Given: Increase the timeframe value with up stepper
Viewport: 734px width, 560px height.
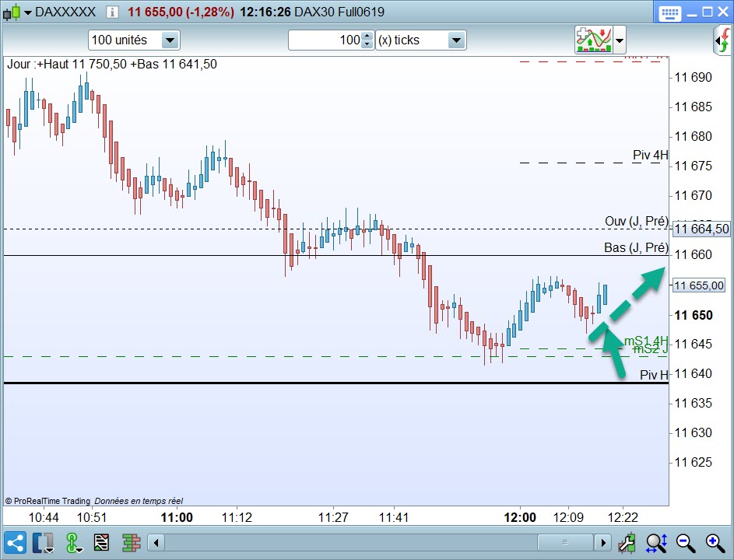Looking at the screenshot, I should (368, 36).
